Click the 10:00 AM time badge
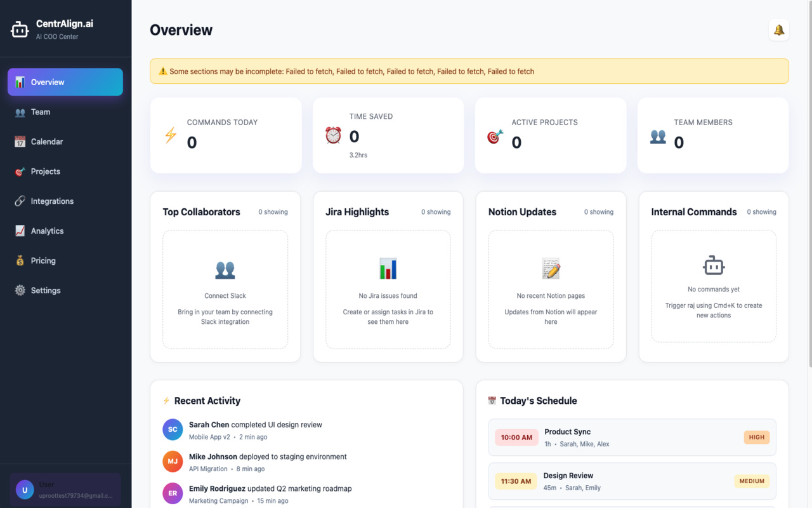 516,438
